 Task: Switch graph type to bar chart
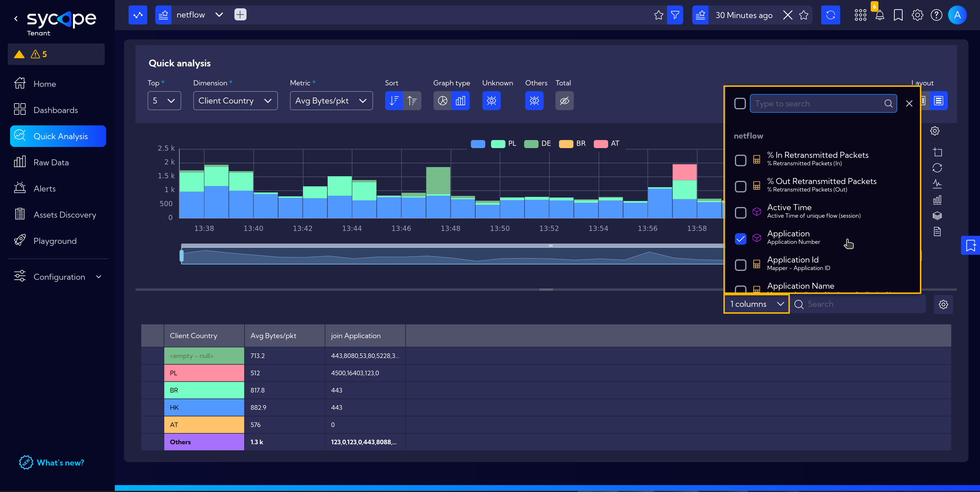pos(460,101)
